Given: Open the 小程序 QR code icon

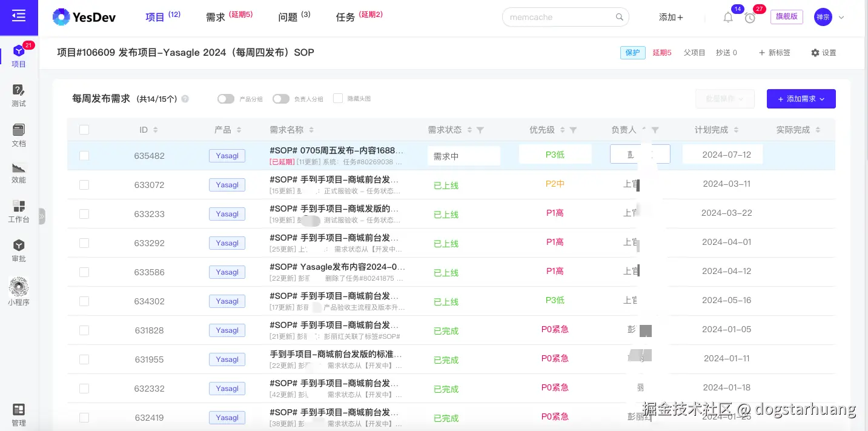Looking at the screenshot, I should (x=19, y=287).
